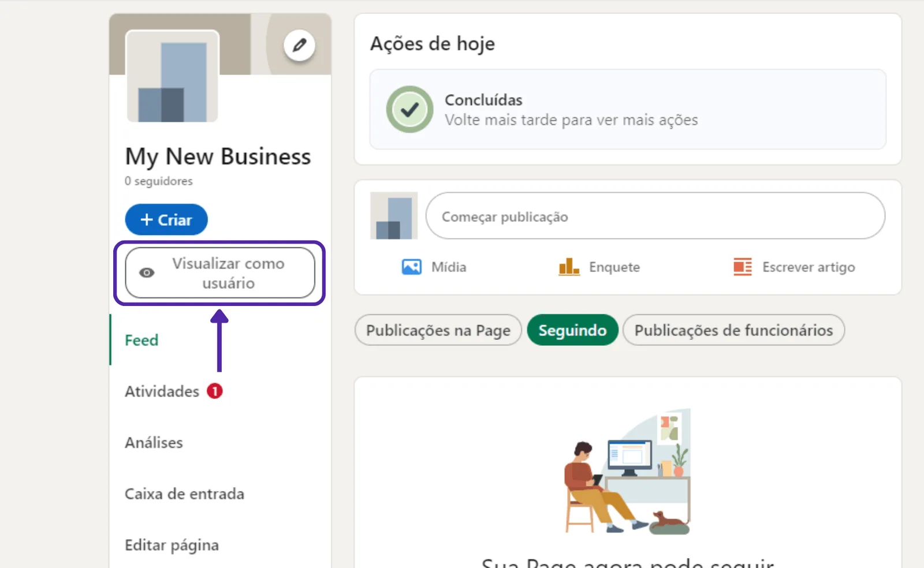Switch to Publicações na Page filter
The height and width of the screenshot is (568, 924).
(x=438, y=330)
